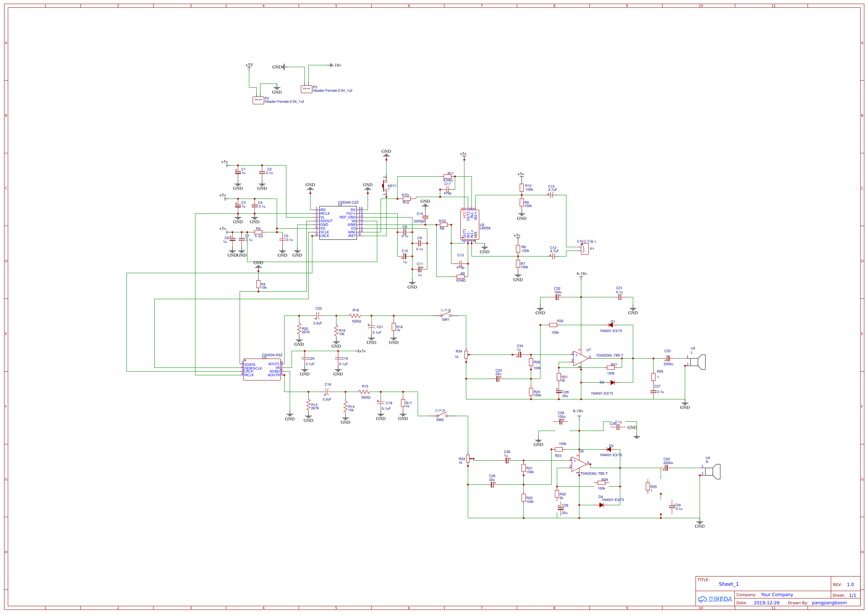868x614 pixels.
Task: Click the 'Header-Female-2.54_1x2' label of P3
Action: click(332, 91)
